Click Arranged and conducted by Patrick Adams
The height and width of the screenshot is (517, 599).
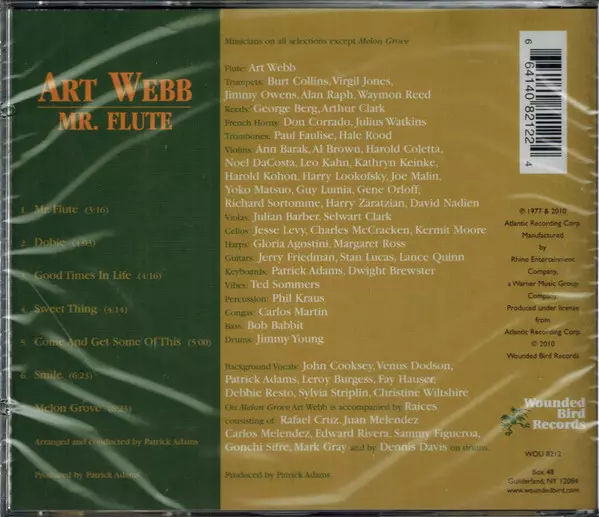click(x=117, y=442)
